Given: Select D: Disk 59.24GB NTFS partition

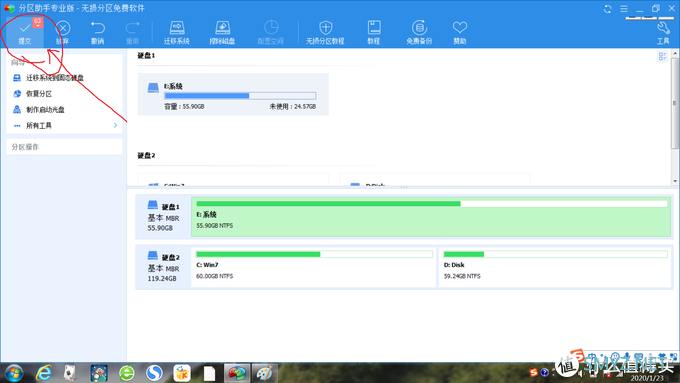Looking at the screenshot, I should (555, 267).
